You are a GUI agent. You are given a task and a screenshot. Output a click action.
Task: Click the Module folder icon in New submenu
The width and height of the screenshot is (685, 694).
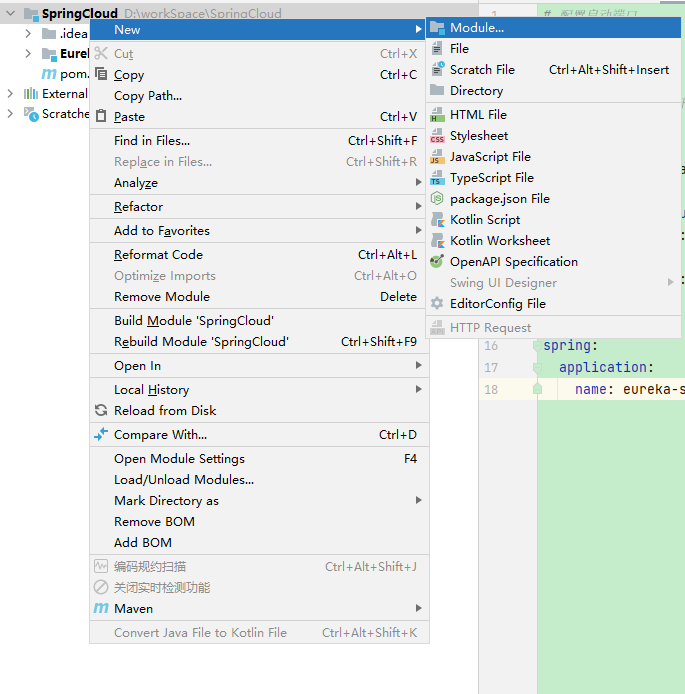[x=437, y=28]
